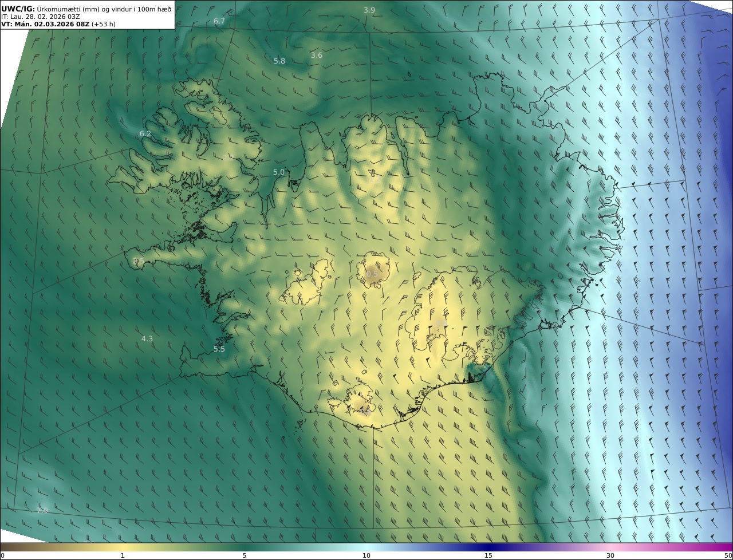Click the 50 tick on the color scale
733x560 pixels.
pos(728,555)
